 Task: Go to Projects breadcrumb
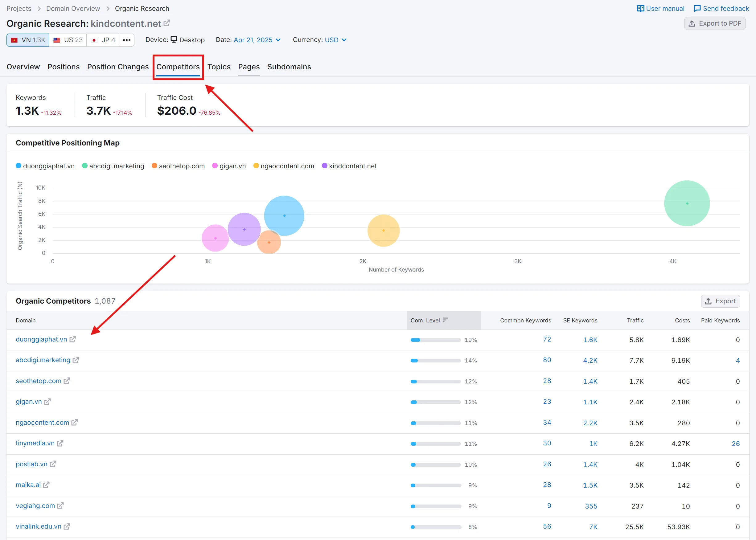click(19, 9)
